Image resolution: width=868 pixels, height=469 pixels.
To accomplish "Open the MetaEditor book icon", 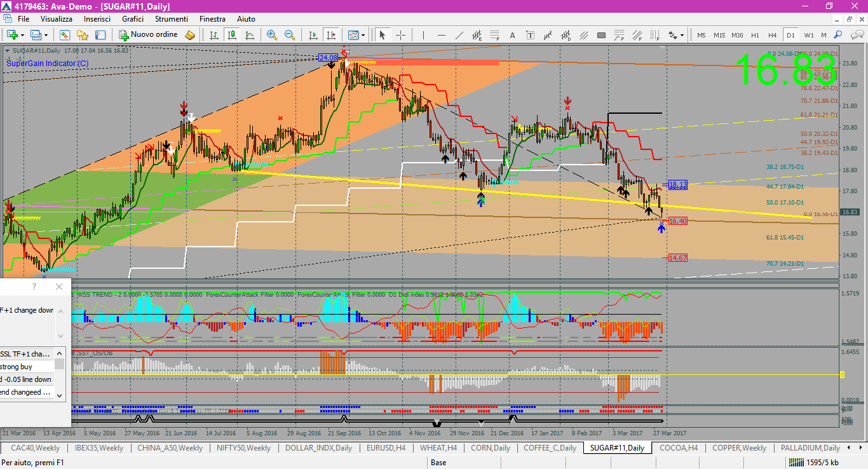I will pos(190,35).
